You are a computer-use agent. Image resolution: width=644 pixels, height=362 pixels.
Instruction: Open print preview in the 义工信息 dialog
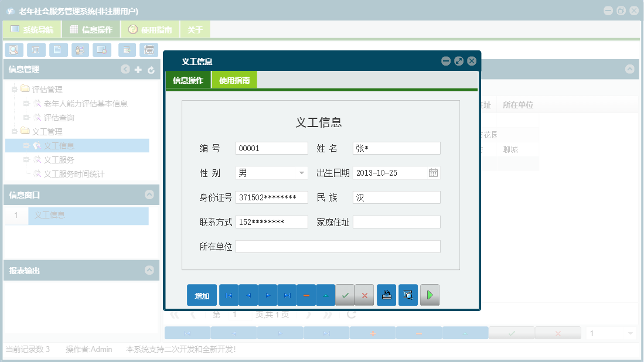(x=408, y=295)
